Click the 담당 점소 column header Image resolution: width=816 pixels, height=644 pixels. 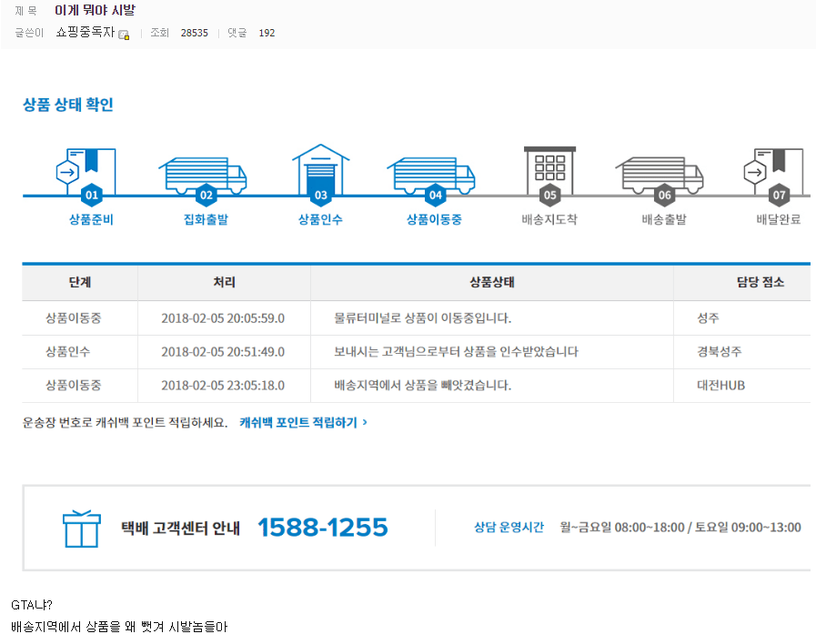(x=760, y=283)
